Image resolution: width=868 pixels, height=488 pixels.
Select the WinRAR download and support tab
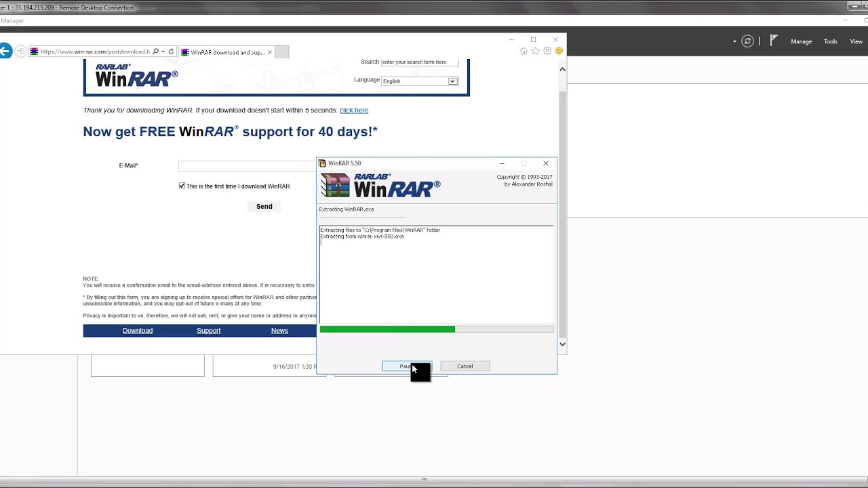pos(227,52)
